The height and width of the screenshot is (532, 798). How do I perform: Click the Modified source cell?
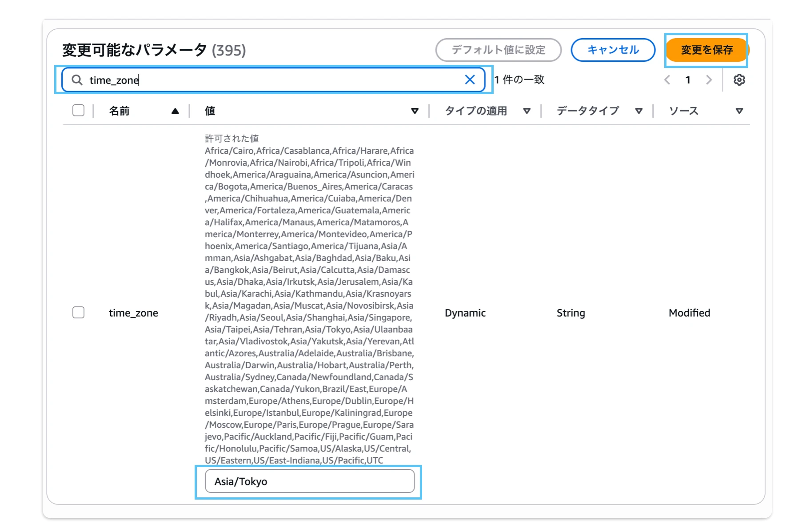point(689,313)
